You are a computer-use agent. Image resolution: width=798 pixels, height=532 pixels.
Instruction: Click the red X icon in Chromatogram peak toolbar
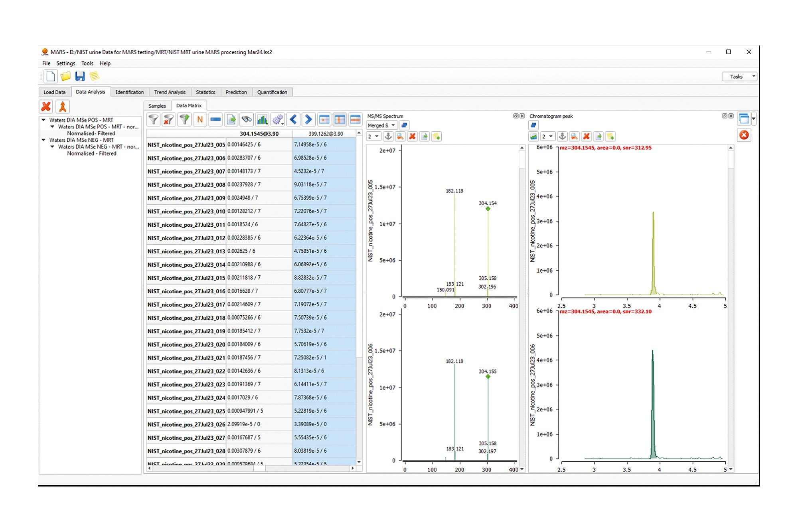[586, 136]
